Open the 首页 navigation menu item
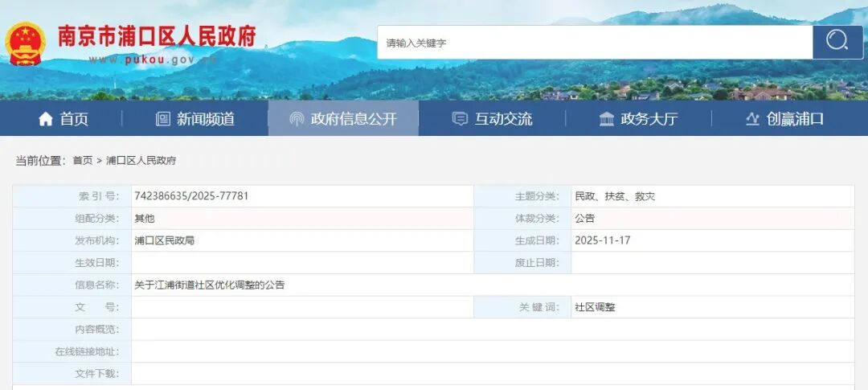 74,119
